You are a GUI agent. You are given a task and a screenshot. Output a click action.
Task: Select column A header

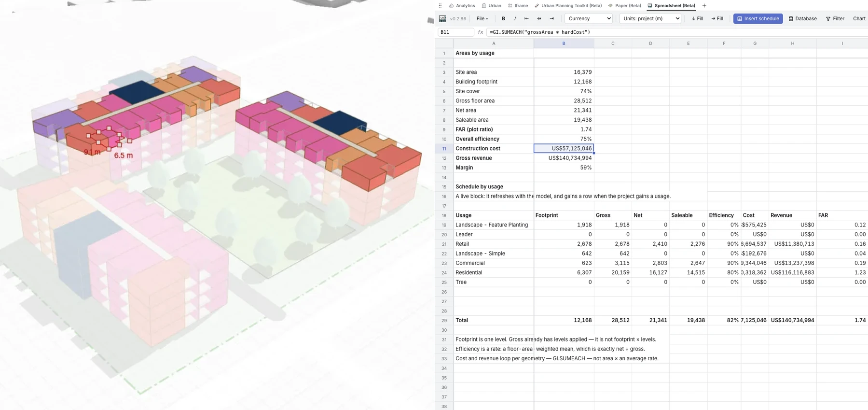494,43
